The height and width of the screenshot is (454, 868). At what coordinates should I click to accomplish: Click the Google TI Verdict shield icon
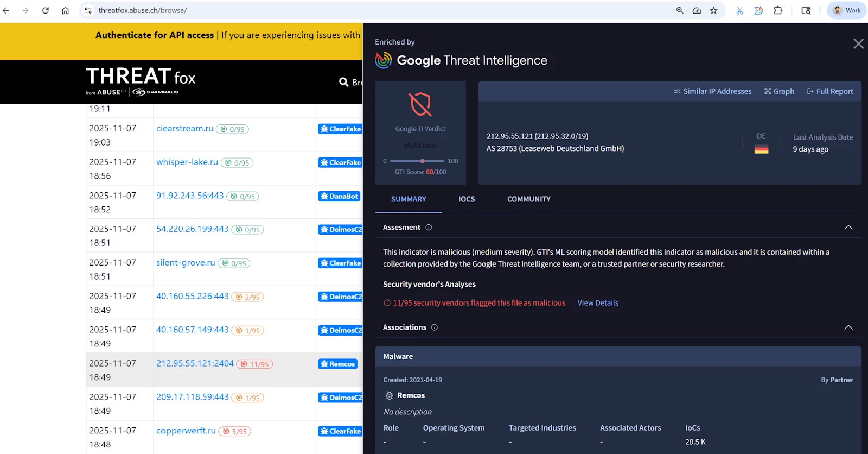point(420,104)
